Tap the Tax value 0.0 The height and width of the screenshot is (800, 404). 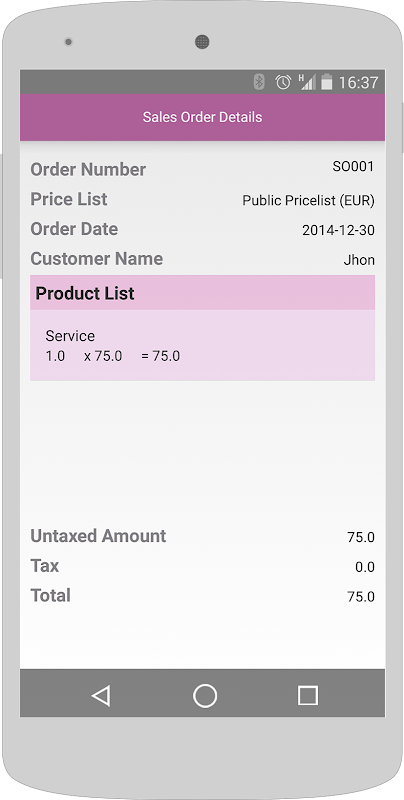pos(365,567)
